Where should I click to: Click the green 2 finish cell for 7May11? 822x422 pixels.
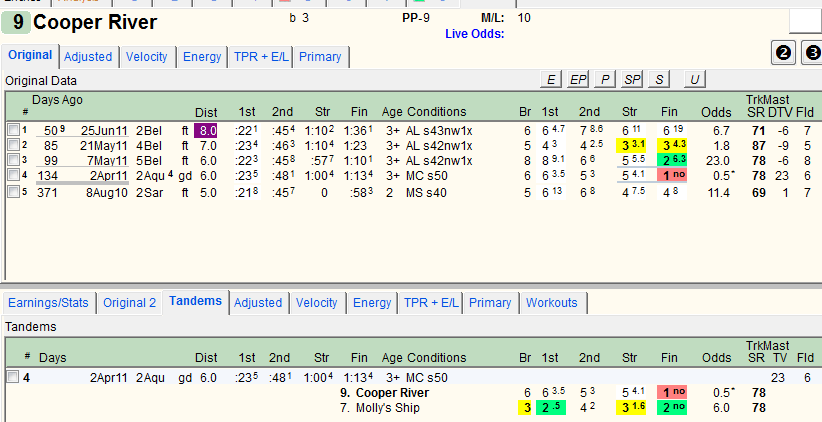point(672,160)
